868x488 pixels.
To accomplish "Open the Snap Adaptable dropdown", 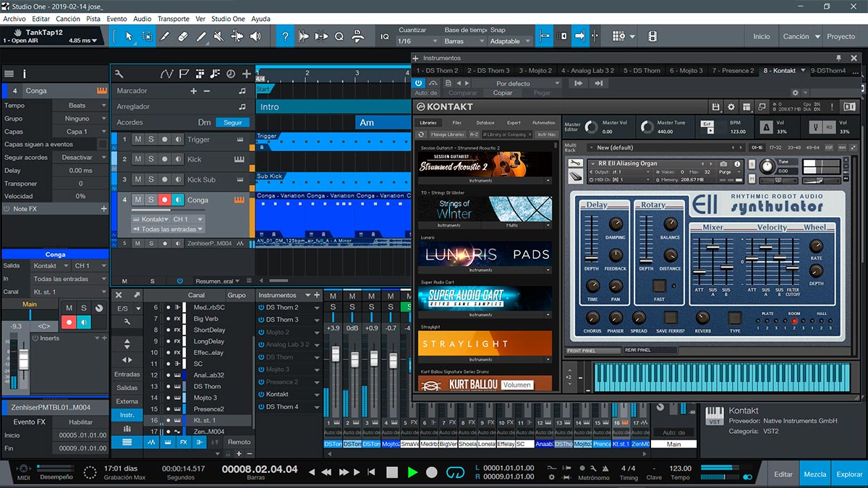I will tap(509, 41).
